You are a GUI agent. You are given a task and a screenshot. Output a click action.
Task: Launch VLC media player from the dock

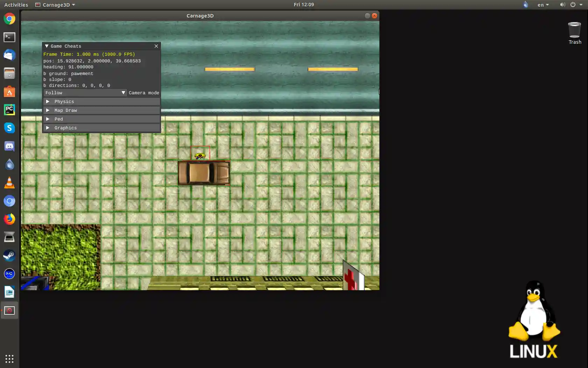click(9, 183)
